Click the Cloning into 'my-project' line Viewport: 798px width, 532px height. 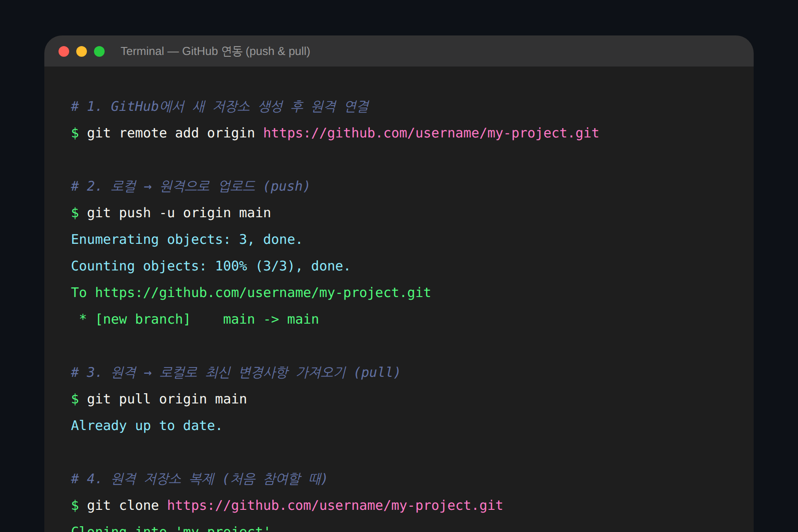[x=171, y=529]
